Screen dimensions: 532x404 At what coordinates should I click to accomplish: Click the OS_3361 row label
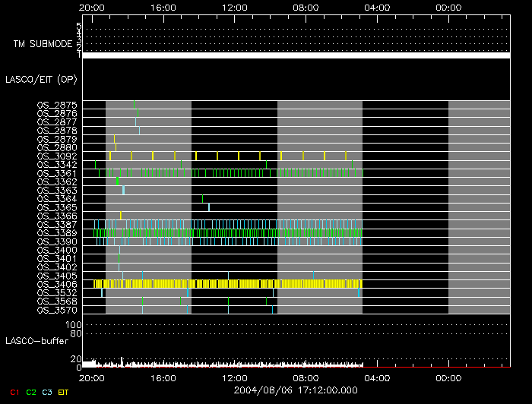pyautogui.click(x=57, y=173)
